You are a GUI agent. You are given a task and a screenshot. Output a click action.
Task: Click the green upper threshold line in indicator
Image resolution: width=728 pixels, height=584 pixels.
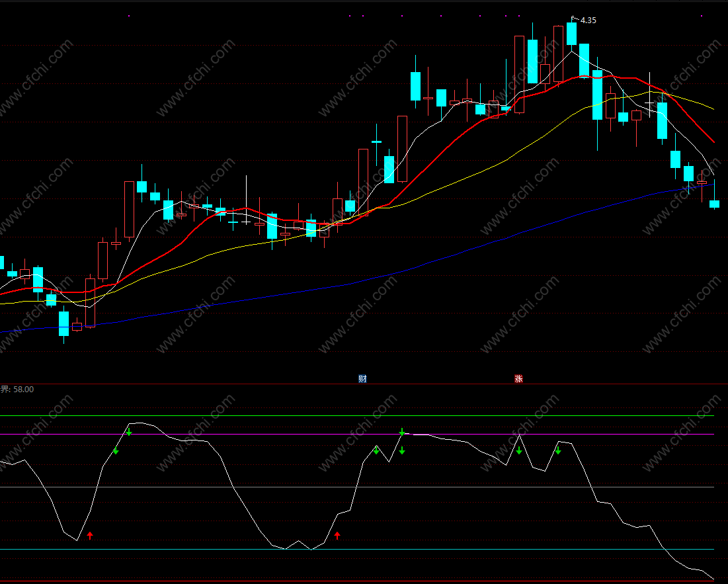click(x=357, y=416)
